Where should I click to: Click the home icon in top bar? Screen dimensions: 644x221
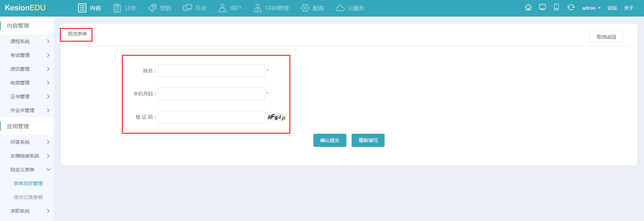[528, 7]
